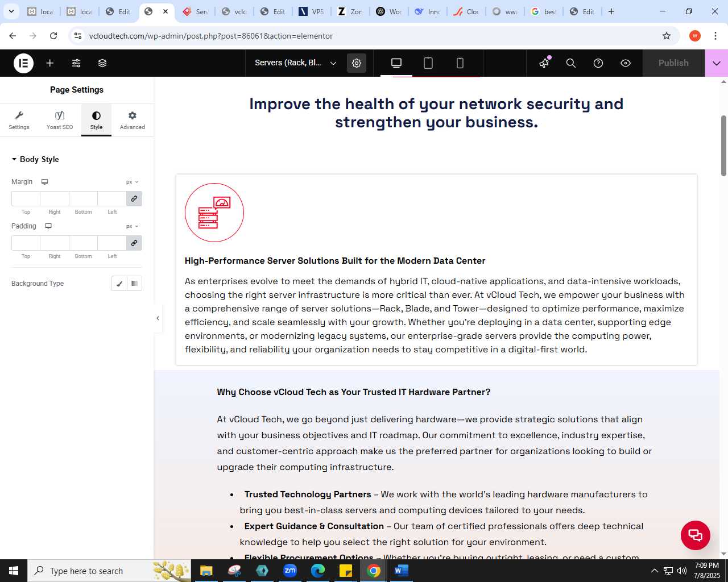Open page settings gear in top bar
Viewport: 728px width, 582px height.
(357, 63)
